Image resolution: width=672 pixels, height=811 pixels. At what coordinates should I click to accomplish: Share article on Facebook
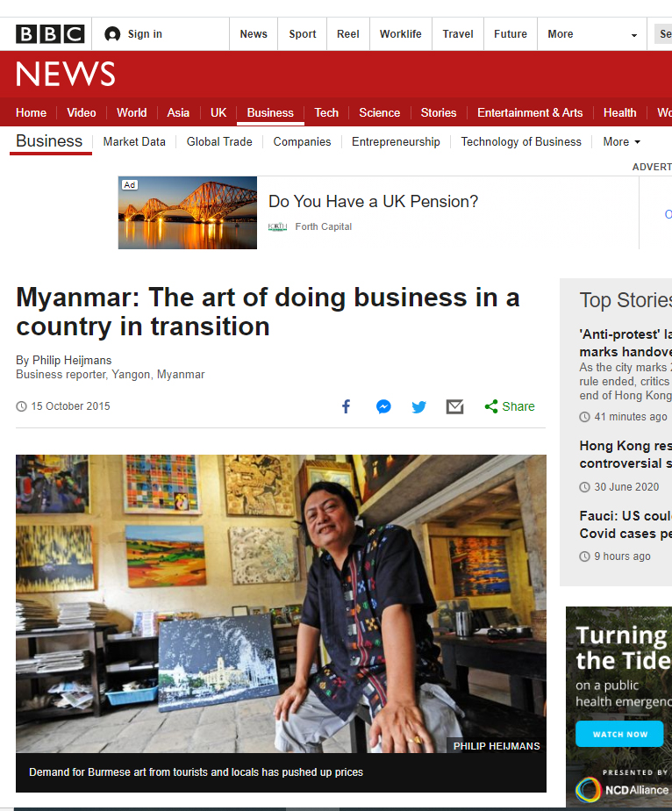click(347, 406)
